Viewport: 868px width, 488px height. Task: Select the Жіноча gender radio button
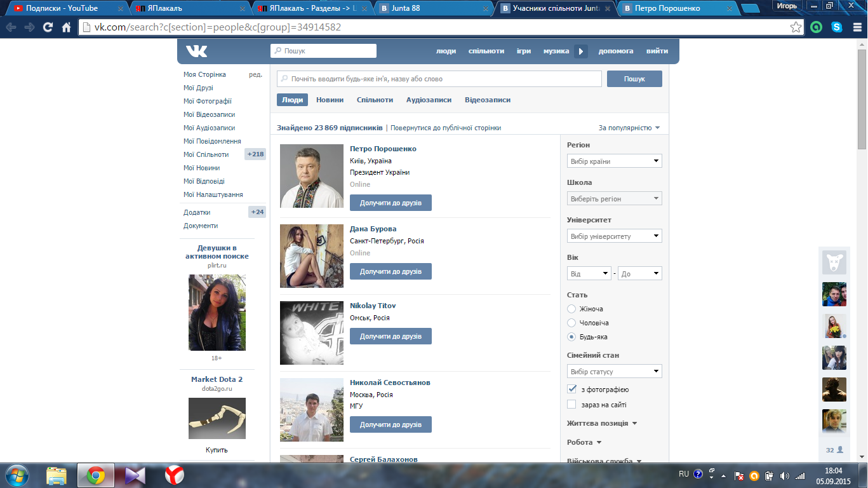coord(571,309)
